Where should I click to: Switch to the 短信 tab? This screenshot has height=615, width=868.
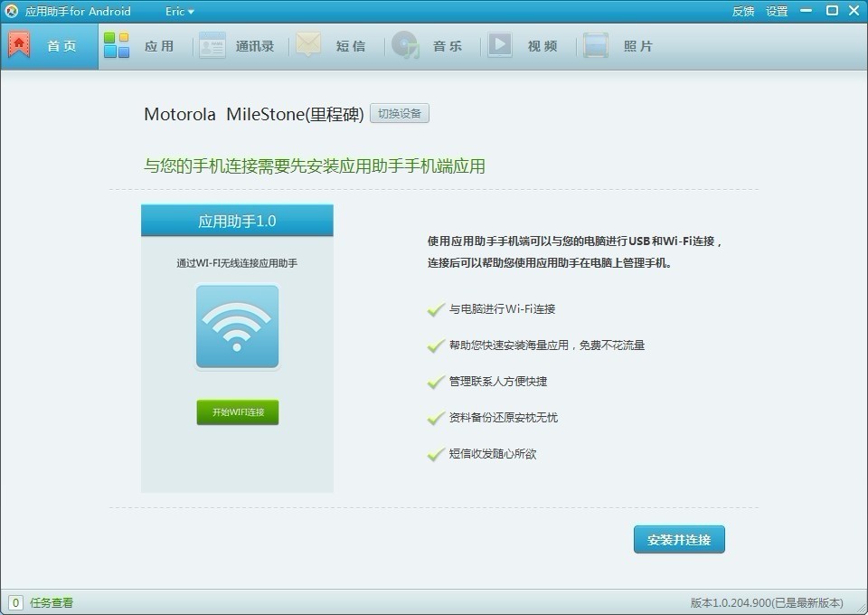pos(351,46)
